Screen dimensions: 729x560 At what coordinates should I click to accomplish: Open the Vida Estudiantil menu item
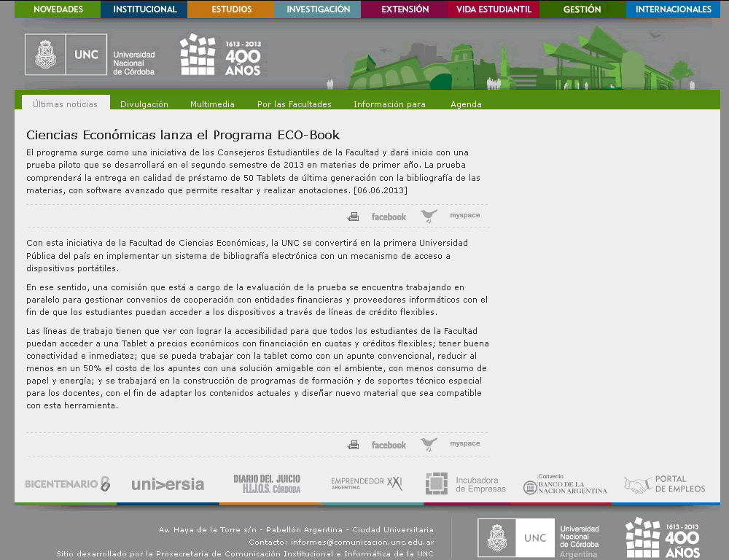[x=494, y=9]
